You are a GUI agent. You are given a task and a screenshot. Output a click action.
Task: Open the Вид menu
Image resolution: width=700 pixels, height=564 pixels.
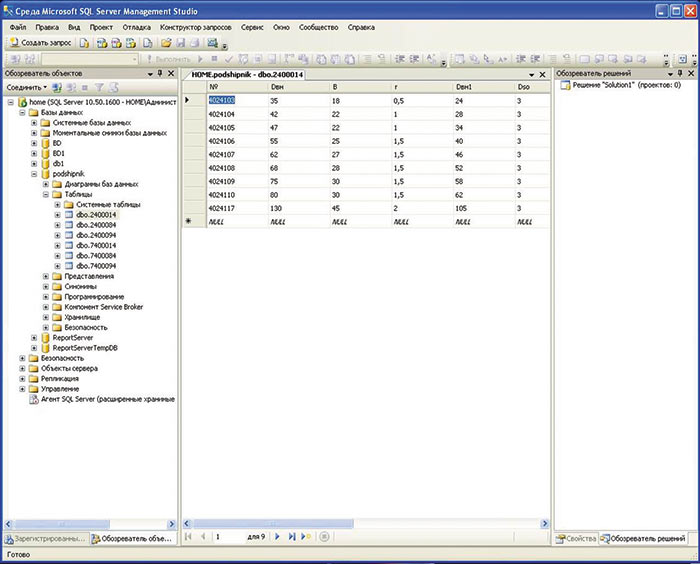click(x=74, y=27)
